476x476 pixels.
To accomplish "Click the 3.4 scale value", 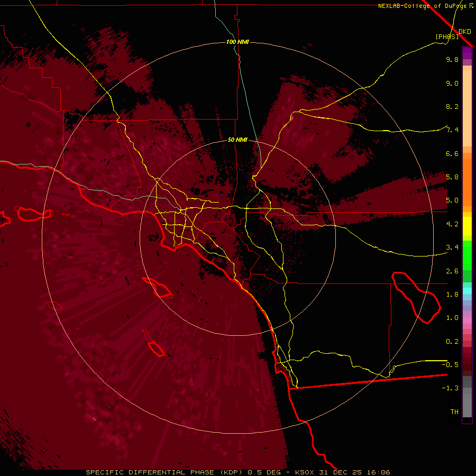I will (452, 248).
